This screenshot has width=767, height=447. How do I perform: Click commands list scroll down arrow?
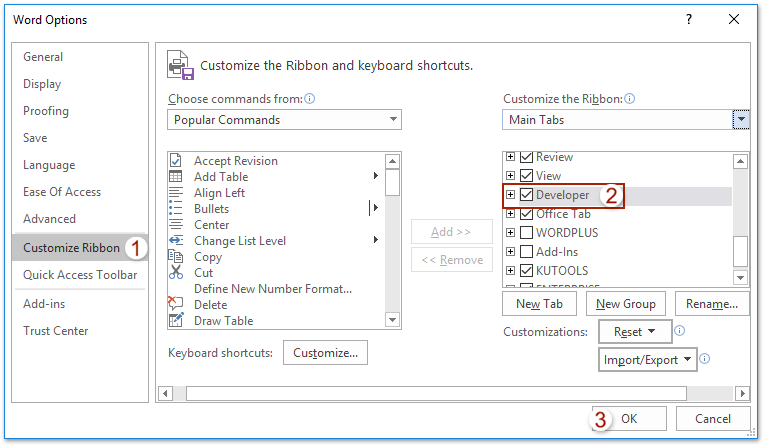(392, 320)
